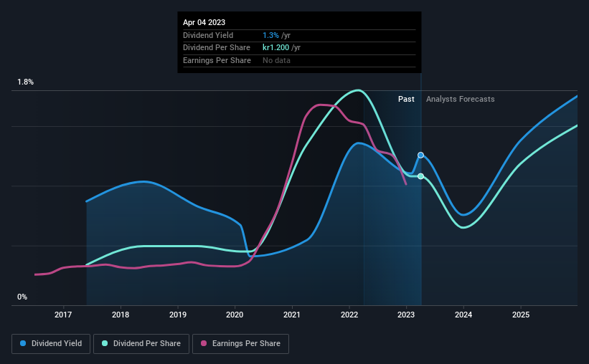Select the blue Dividend Yield data point marker
The image size is (589, 364).
click(x=420, y=155)
